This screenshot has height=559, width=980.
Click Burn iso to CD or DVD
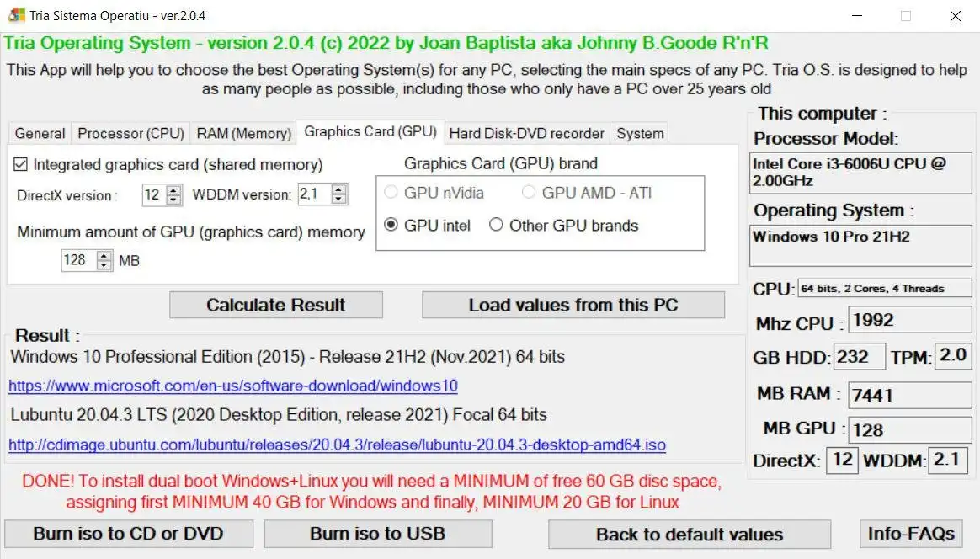tap(129, 534)
